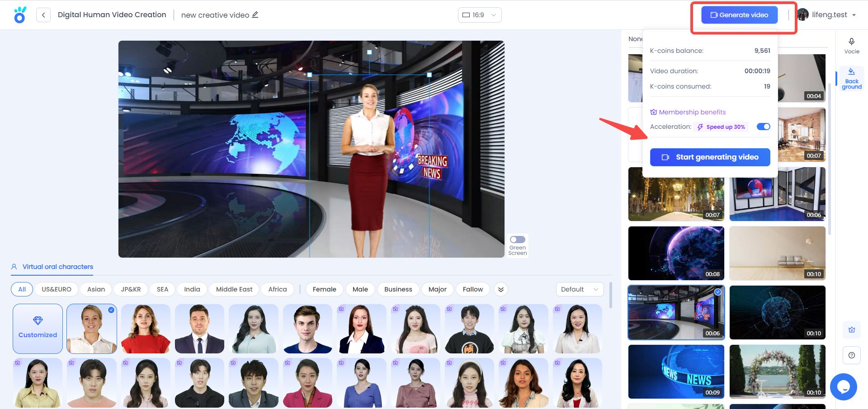Expand more filter tags with double-chevron icon

[x=501, y=289]
